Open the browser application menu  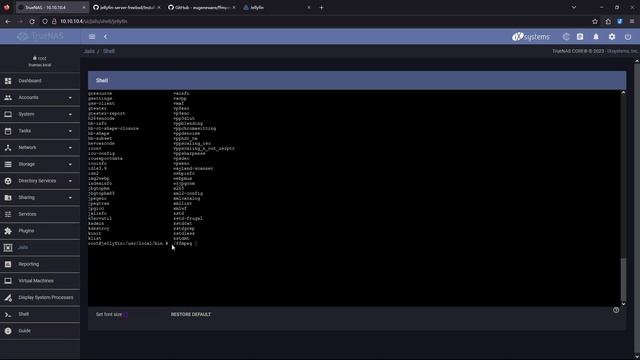[632, 21]
